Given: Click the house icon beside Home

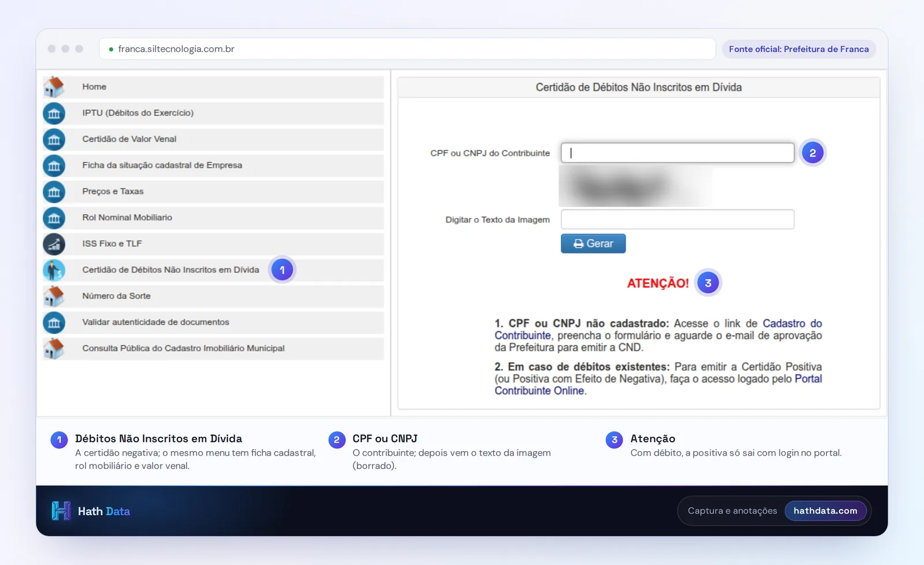Looking at the screenshot, I should [x=54, y=87].
